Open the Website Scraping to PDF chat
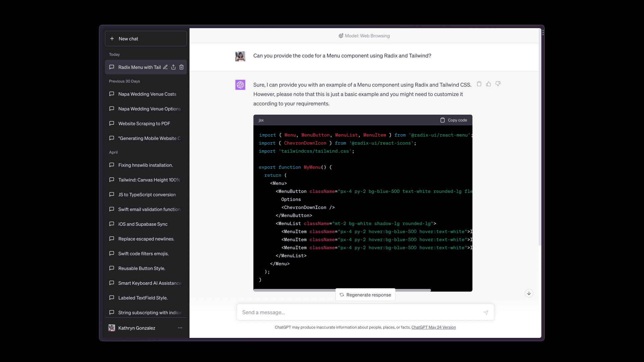This screenshot has width=644, height=362. (144, 124)
